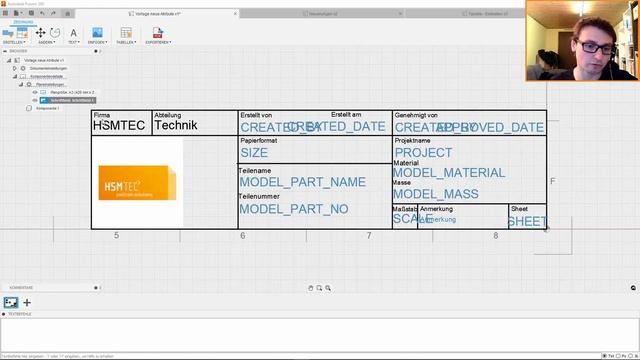Open the Tabellen dropdown

126,42
